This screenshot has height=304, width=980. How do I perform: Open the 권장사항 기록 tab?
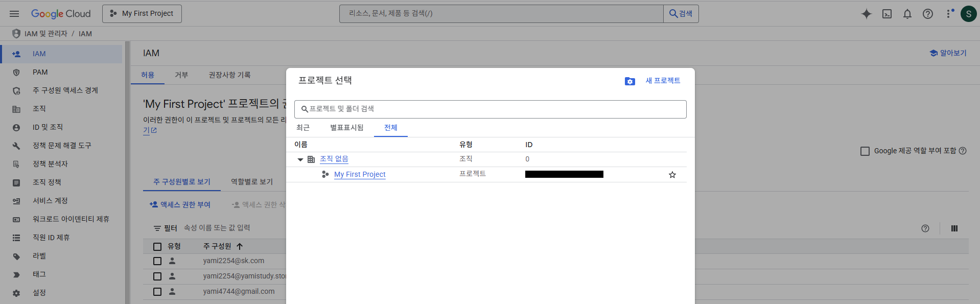point(229,75)
